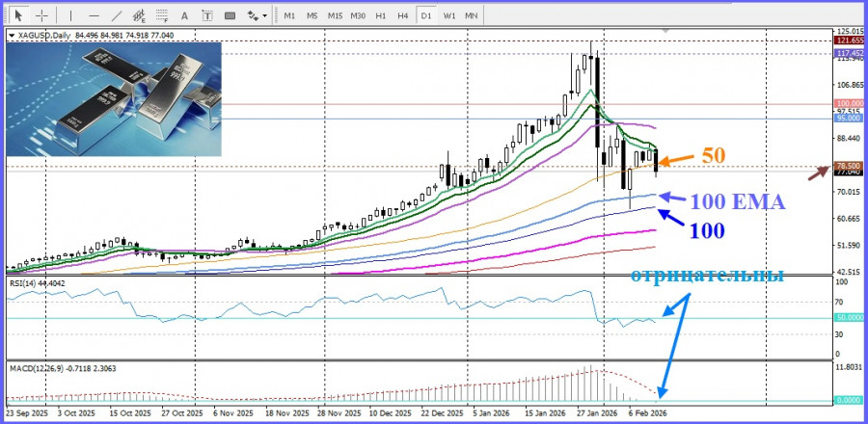
Task: Select the cursor arrow tool
Action: click(x=17, y=15)
